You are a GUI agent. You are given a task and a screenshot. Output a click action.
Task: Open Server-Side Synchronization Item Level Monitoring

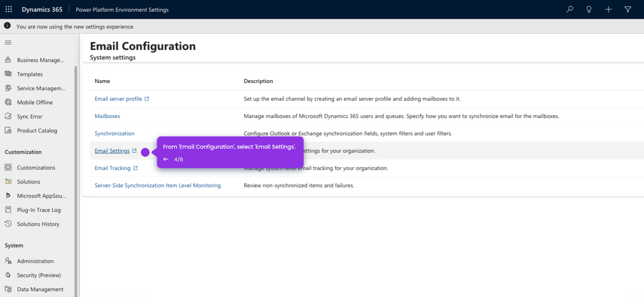[158, 185]
